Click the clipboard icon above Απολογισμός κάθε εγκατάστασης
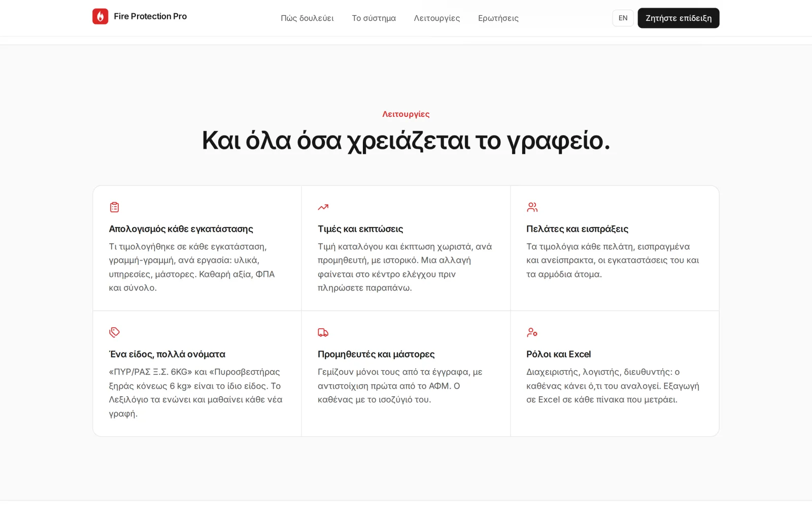Viewport: 812px width, 508px height. point(114,207)
